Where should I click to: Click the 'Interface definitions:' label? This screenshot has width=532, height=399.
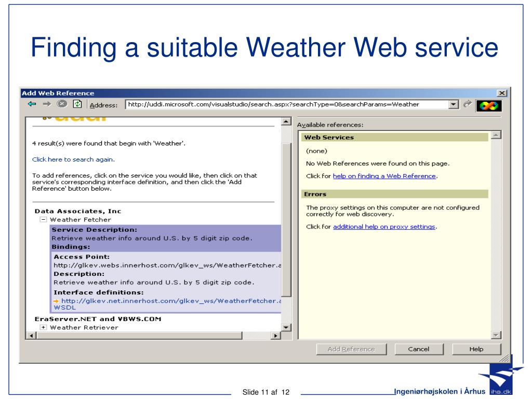click(x=98, y=292)
